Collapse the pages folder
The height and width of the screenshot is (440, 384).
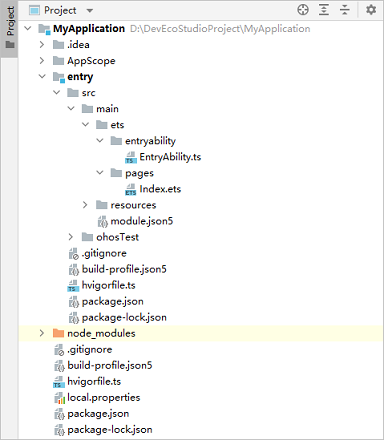pyautogui.click(x=100, y=173)
